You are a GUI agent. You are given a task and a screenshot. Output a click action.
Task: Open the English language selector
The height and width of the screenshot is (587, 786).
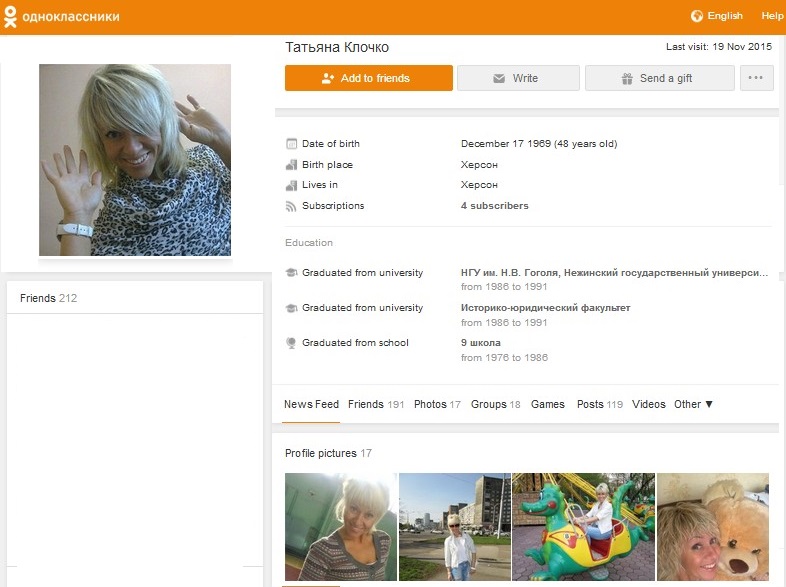[725, 16]
